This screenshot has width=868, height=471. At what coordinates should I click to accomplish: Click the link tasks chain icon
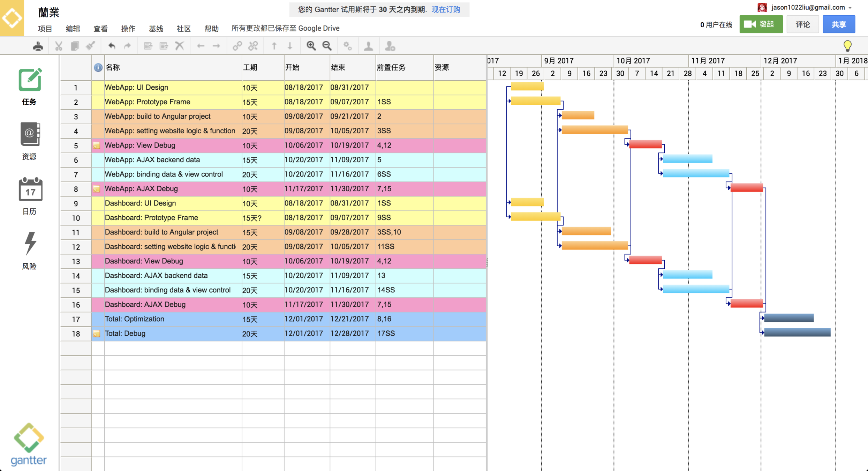(x=237, y=46)
